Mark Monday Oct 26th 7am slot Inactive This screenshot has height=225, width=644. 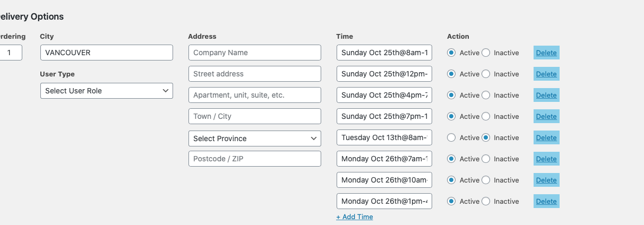tap(486, 159)
